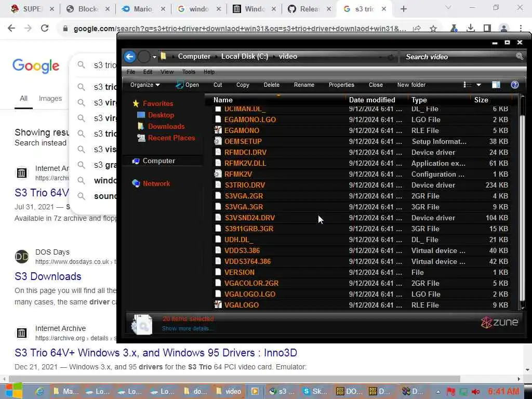Switch to the Mario Chrome tab
This screenshot has height=399, width=532.
tap(142, 9)
